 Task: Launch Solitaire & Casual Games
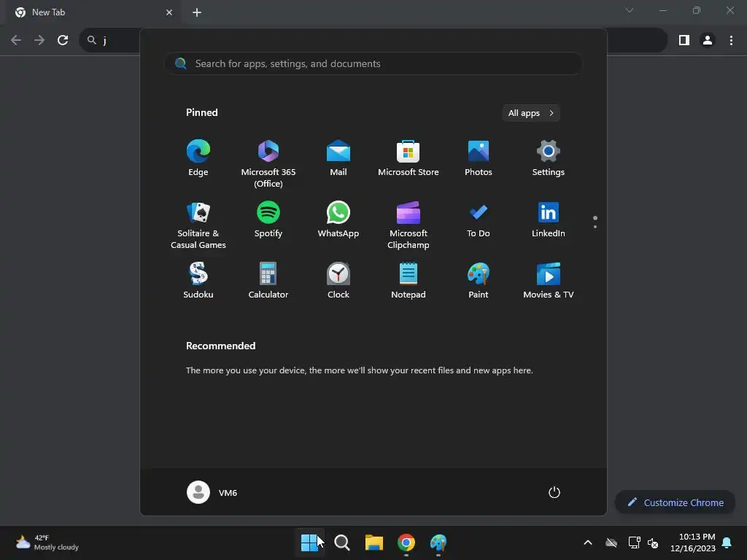click(198, 225)
